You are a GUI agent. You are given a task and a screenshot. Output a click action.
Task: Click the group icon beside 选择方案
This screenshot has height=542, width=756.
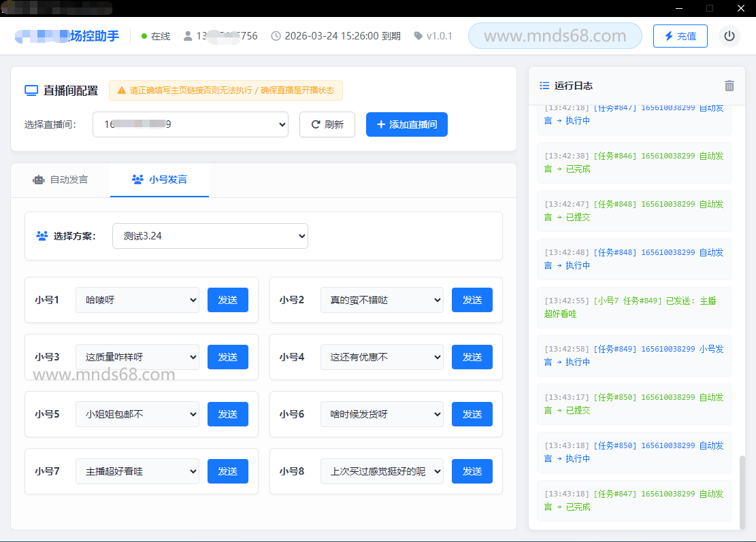click(42, 236)
